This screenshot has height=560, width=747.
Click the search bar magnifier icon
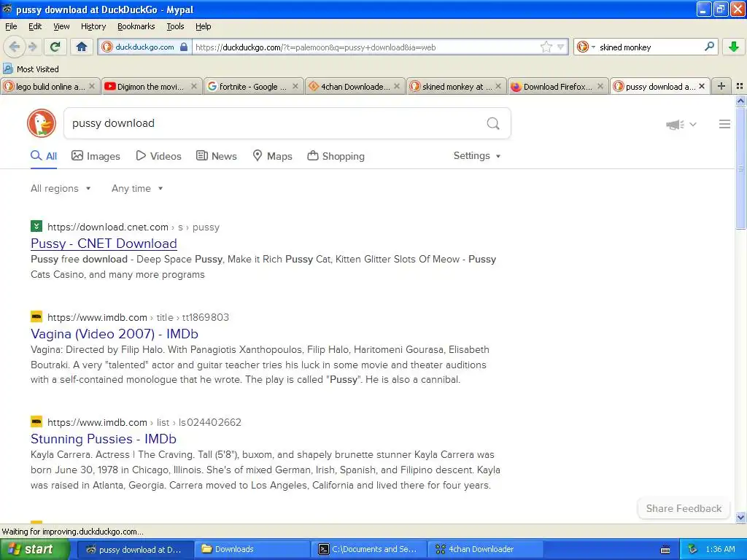pyautogui.click(x=709, y=47)
